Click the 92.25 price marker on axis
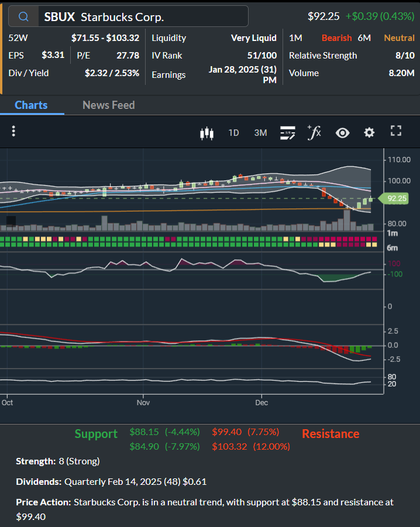 click(x=395, y=199)
